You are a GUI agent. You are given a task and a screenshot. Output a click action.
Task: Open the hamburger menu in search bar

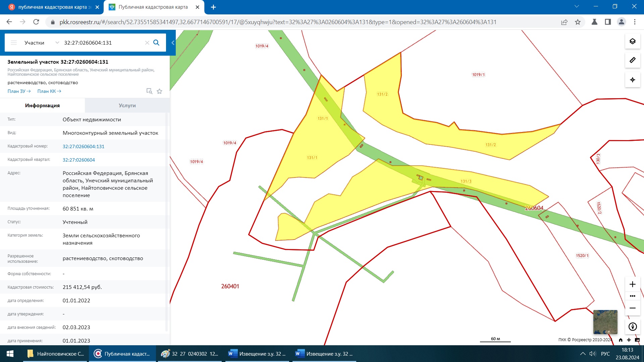[x=14, y=43]
